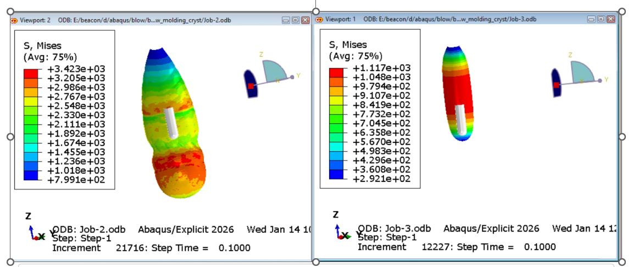644x267 pixels.
Task: Minimize Viewport 2 window
Action: point(286,20)
